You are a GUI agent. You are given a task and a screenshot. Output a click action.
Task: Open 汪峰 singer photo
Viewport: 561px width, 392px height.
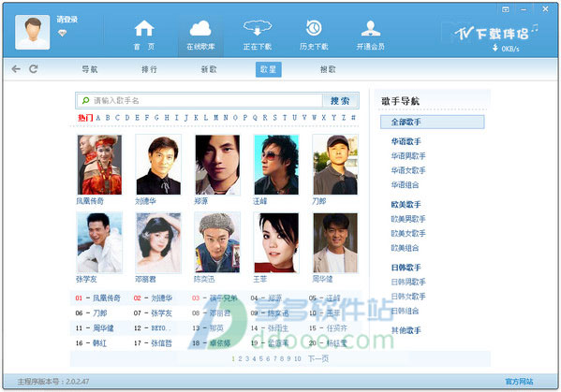276,165
